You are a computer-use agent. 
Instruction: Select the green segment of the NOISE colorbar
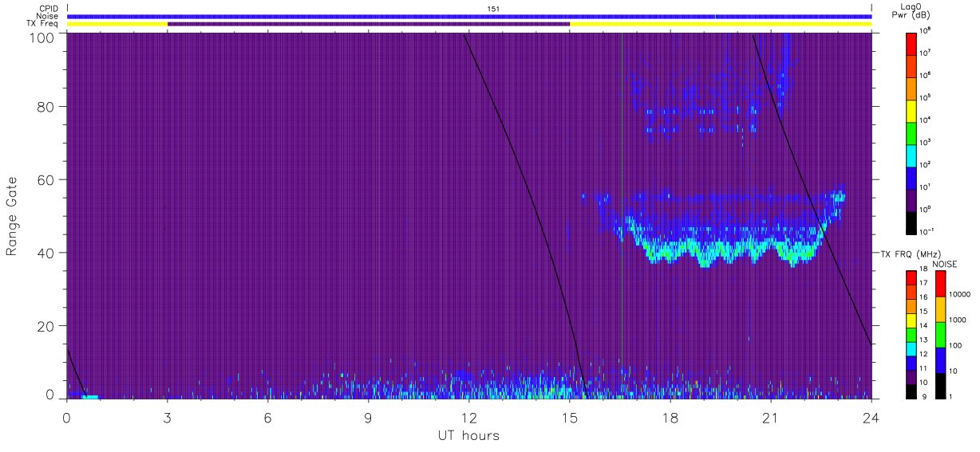[940, 335]
